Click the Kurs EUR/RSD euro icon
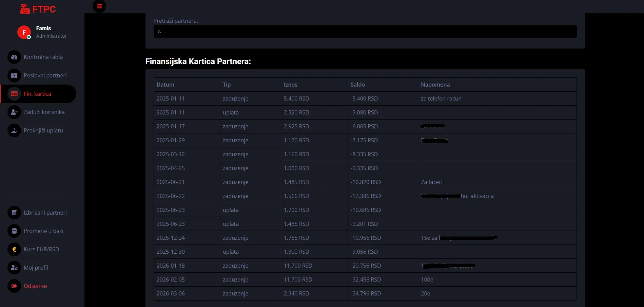Viewport: 644px width, 307px height. [14, 249]
